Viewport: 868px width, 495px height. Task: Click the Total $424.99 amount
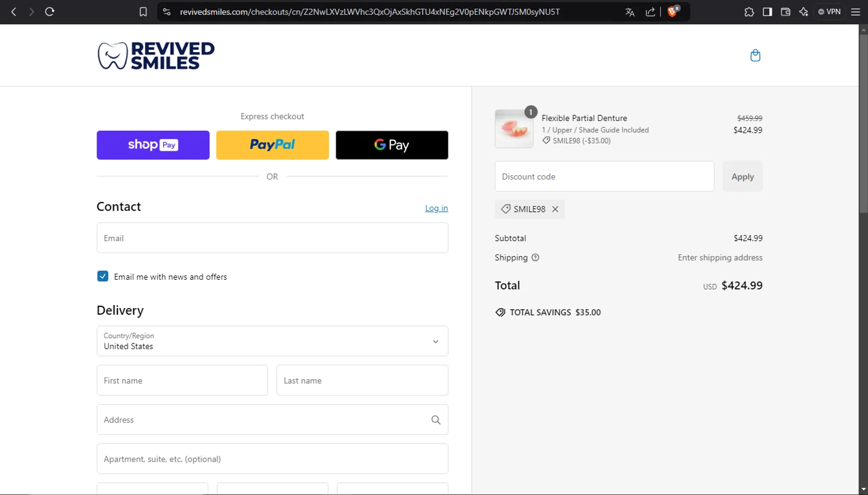click(742, 285)
